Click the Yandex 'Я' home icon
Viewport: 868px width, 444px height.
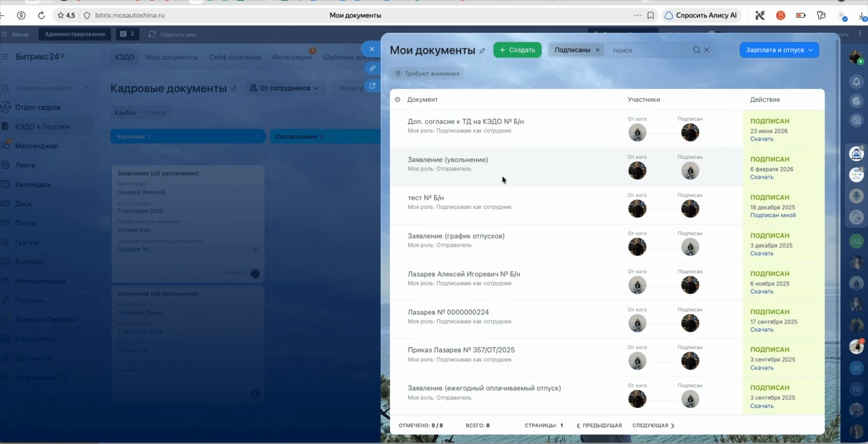pos(21,15)
